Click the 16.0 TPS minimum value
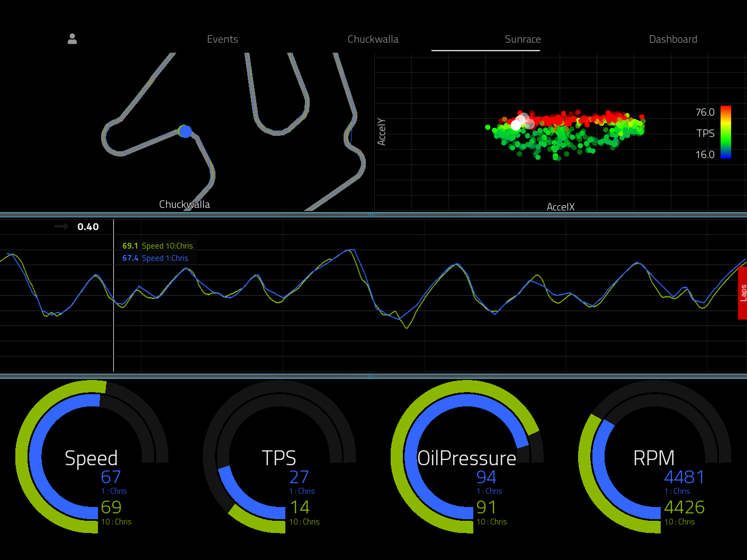Viewport: 747px width, 560px height. [x=705, y=154]
